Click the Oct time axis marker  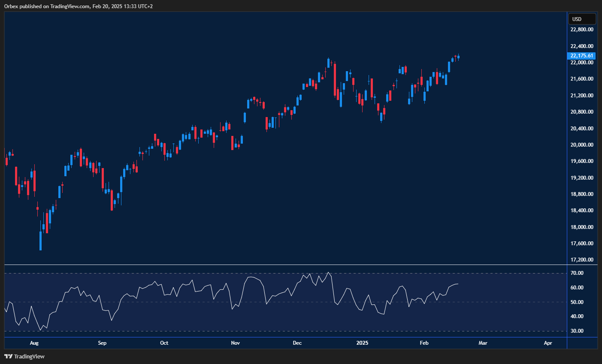click(x=164, y=343)
